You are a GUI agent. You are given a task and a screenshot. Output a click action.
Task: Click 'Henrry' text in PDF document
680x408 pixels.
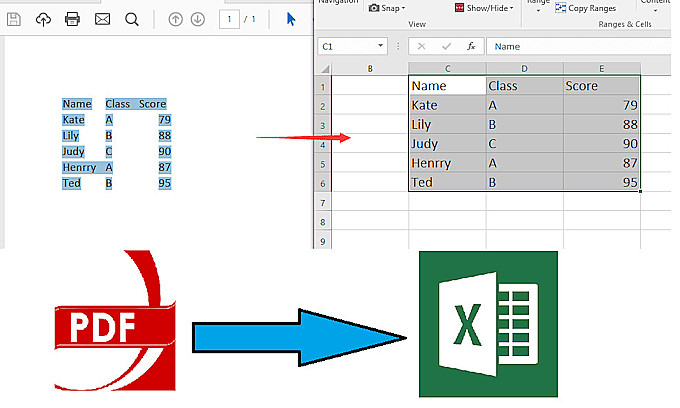tap(79, 167)
